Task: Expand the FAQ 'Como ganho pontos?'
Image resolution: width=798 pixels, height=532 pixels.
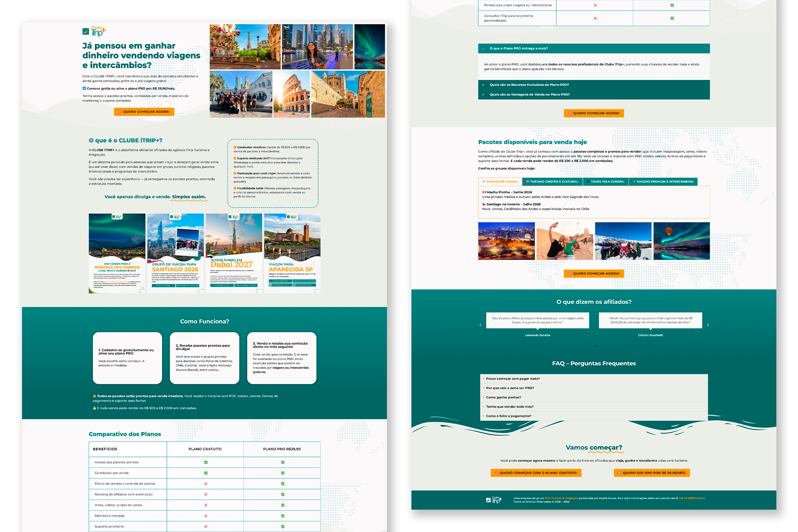Action: (x=503, y=398)
